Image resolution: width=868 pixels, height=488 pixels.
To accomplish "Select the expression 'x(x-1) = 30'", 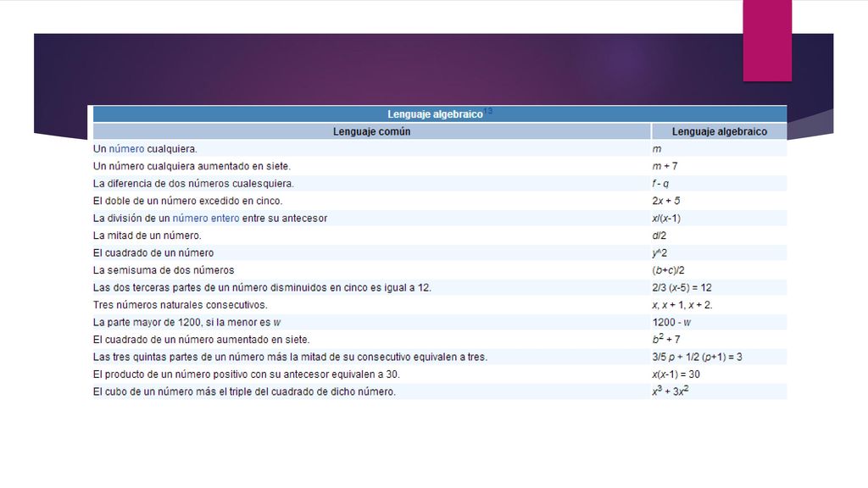I will tap(676, 374).
